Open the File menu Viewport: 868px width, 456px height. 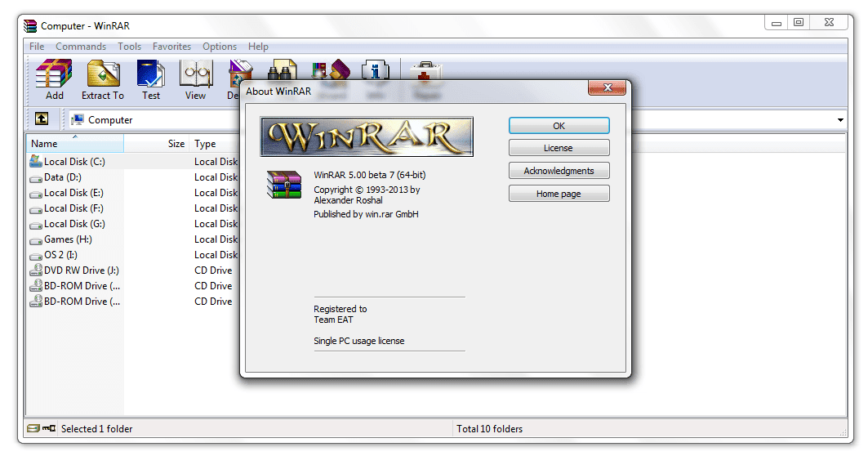click(37, 47)
